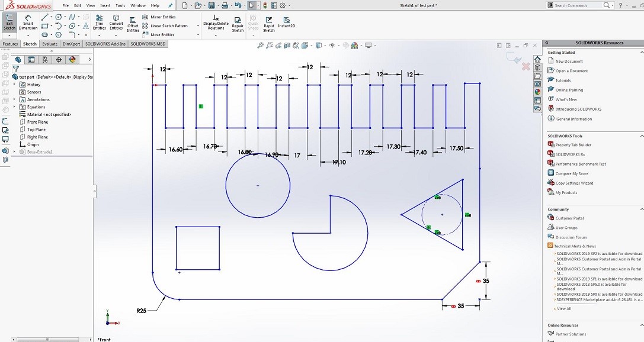Screen dimensions: 644x342
Task: Click the Exit Sketch button
Action: [x=9, y=22]
